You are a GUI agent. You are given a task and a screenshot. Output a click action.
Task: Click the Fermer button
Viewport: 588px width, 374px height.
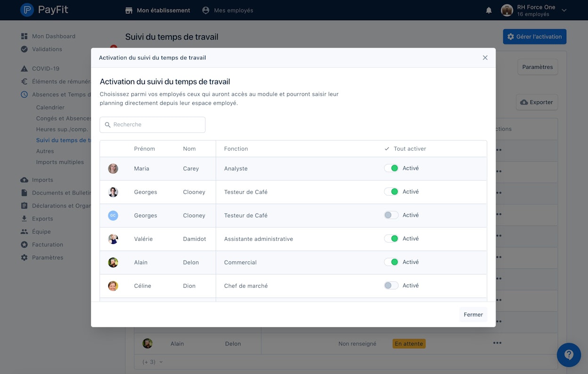point(473,315)
